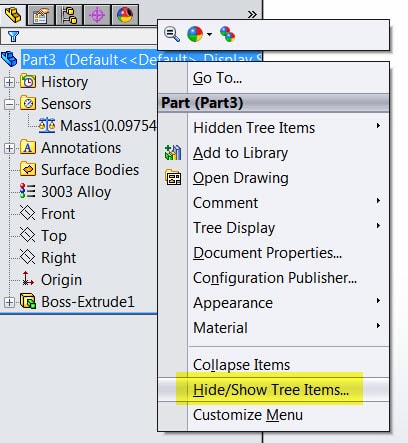Select the Mass1 sensor item
The image size is (408, 443).
(97, 126)
